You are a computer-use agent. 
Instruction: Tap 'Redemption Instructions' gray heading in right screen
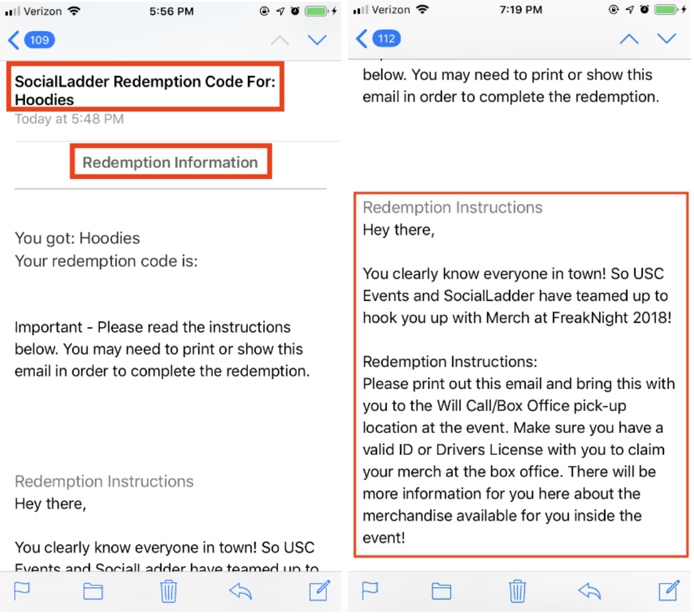(452, 207)
